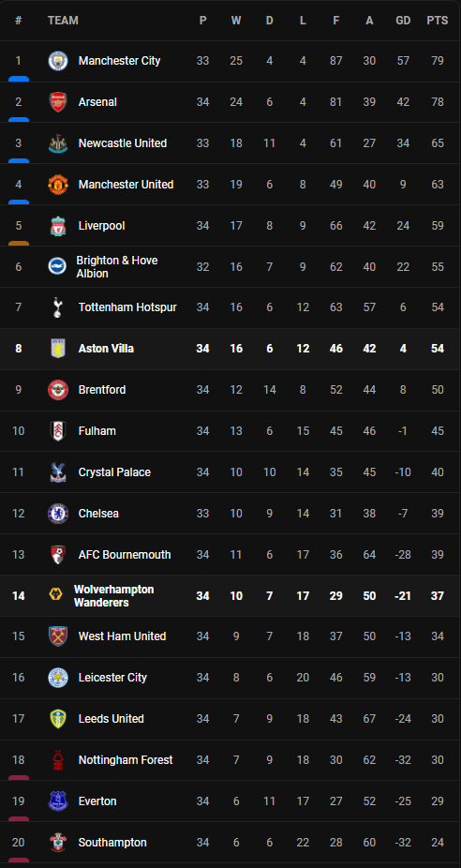
Task: Open the Crystal Palace team link
Action: click(114, 472)
